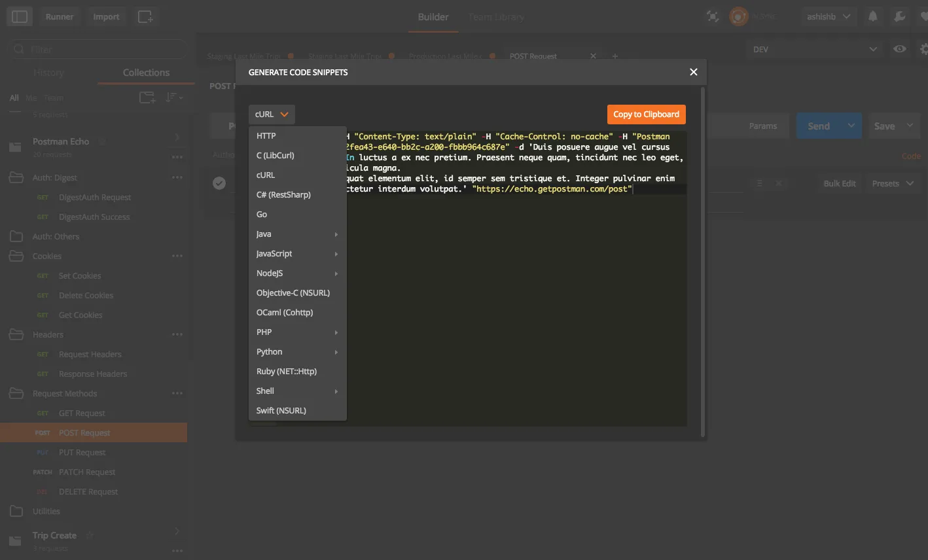Open more options for Request Methods folder
The image size is (928, 560).
(177, 393)
